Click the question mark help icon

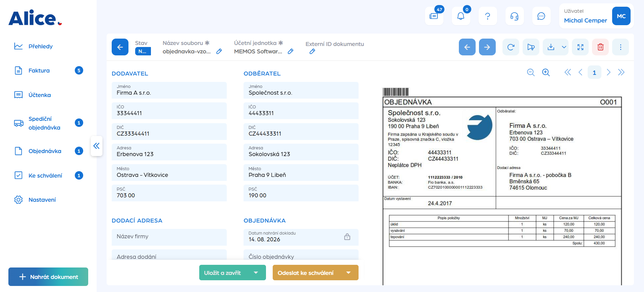click(x=488, y=16)
